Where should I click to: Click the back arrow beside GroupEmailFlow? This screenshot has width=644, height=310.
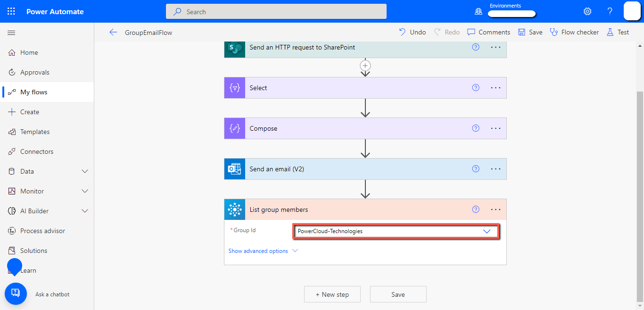click(113, 33)
